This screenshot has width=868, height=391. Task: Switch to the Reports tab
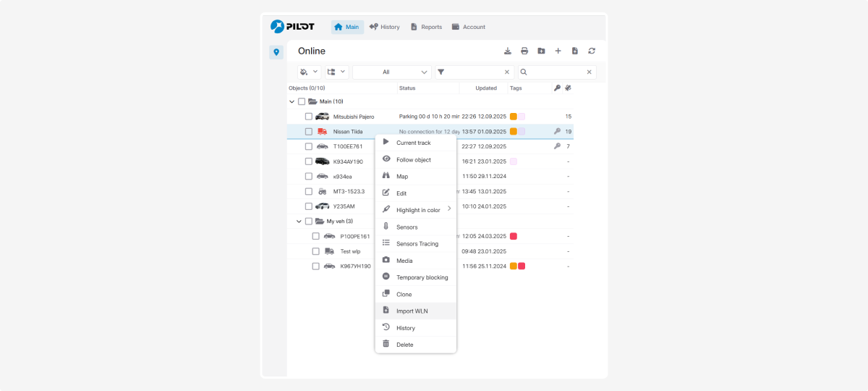[x=426, y=27]
